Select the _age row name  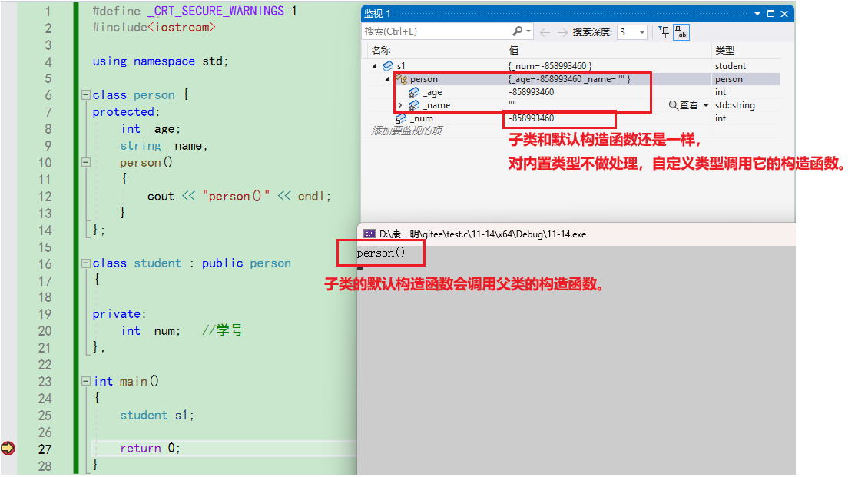point(433,92)
